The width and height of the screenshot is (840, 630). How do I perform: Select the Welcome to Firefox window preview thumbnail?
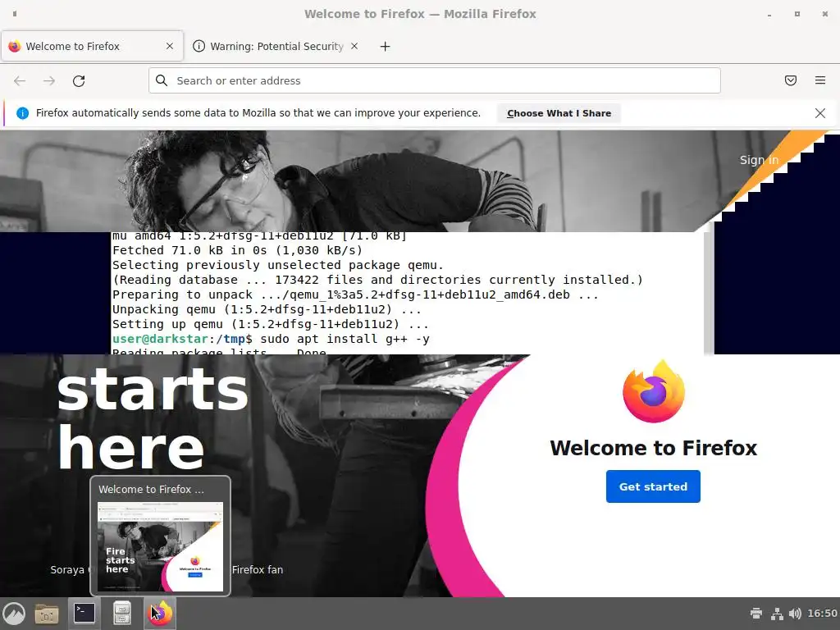[160, 536]
